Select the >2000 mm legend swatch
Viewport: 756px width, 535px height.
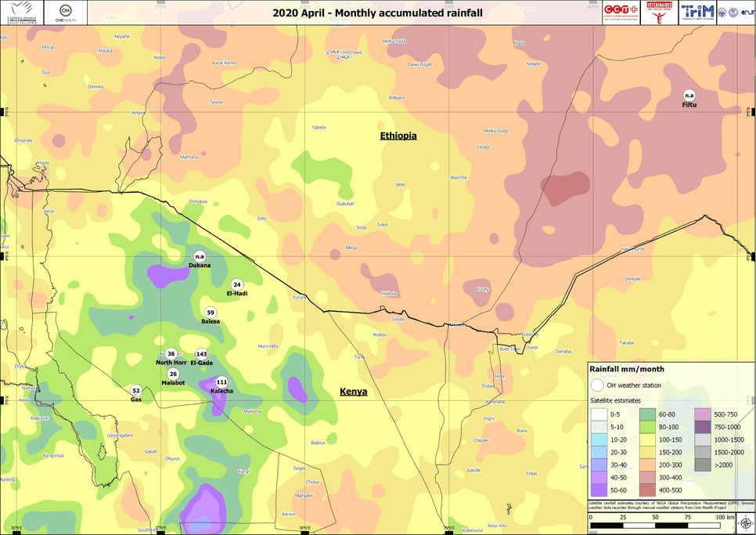[x=701, y=465]
